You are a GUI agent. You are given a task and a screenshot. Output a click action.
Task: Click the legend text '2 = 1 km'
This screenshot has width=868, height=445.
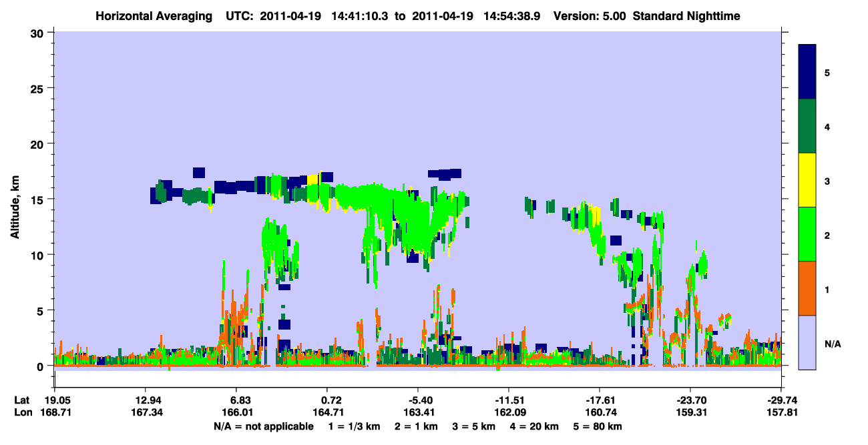(416, 426)
